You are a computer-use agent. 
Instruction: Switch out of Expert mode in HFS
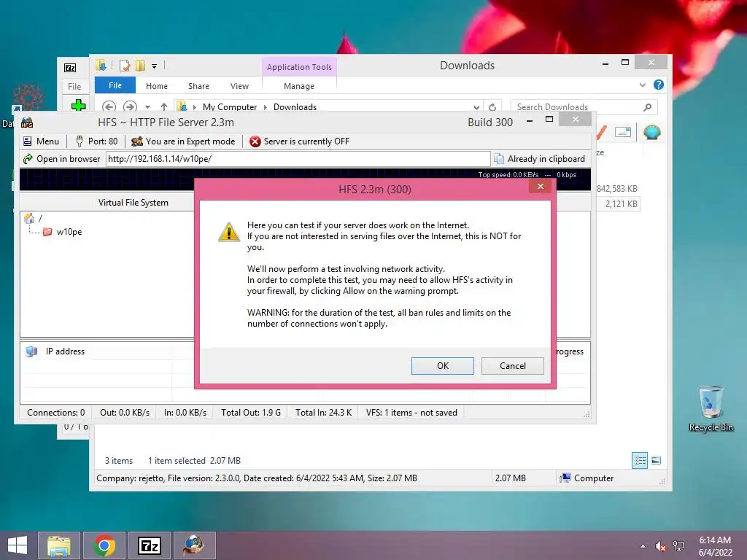(x=183, y=141)
